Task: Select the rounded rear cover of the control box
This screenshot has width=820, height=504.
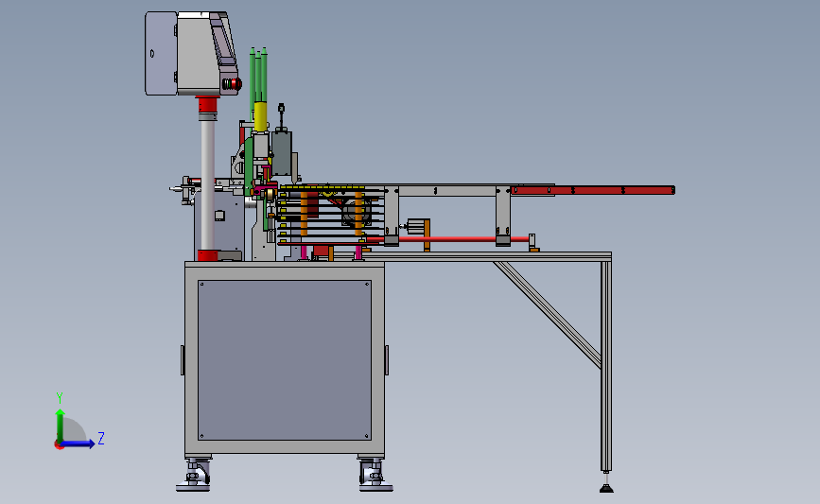Action: (161, 53)
